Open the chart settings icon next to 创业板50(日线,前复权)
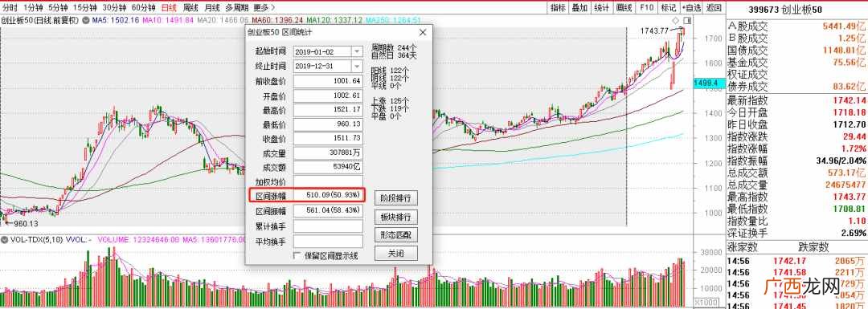The image size is (868, 309). [x=86, y=20]
